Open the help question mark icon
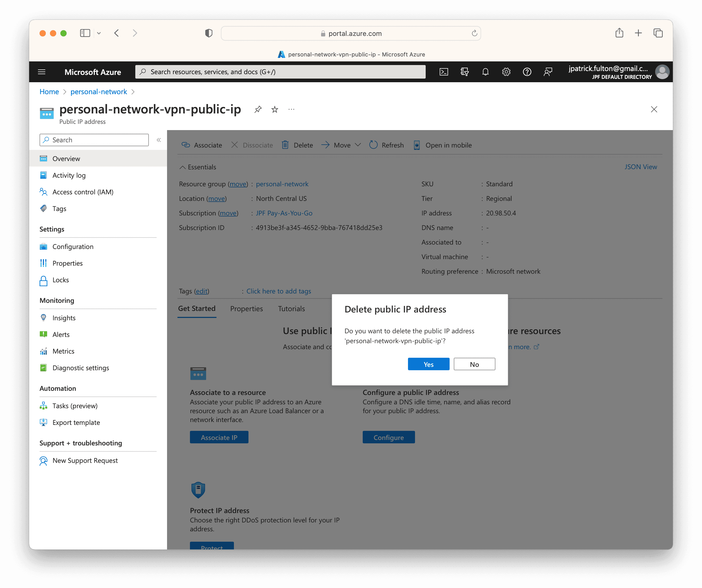 click(527, 72)
